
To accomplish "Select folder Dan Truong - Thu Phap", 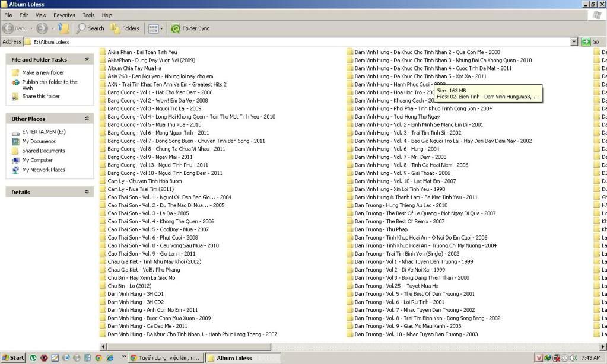I will 381,229.
